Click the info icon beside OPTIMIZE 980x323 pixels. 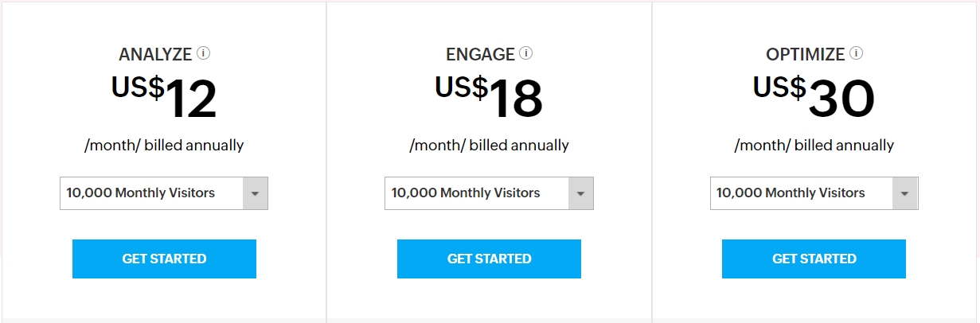[x=856, y=54]
